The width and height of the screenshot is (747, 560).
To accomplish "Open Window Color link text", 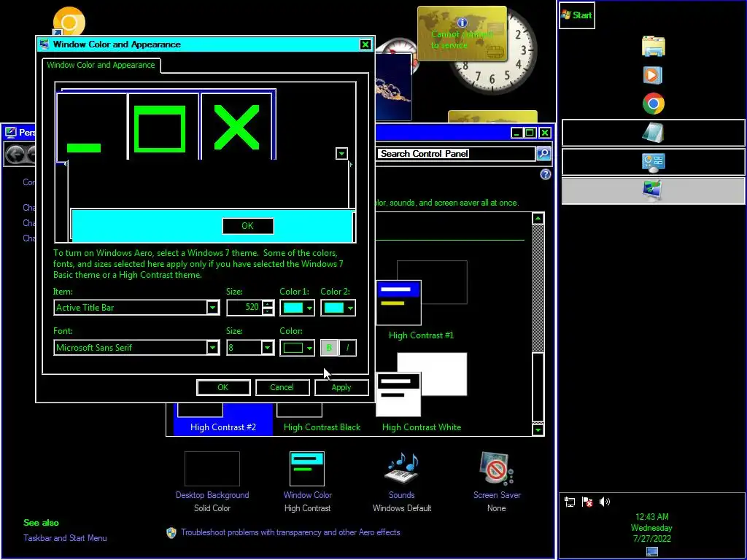I will (307, 495).
